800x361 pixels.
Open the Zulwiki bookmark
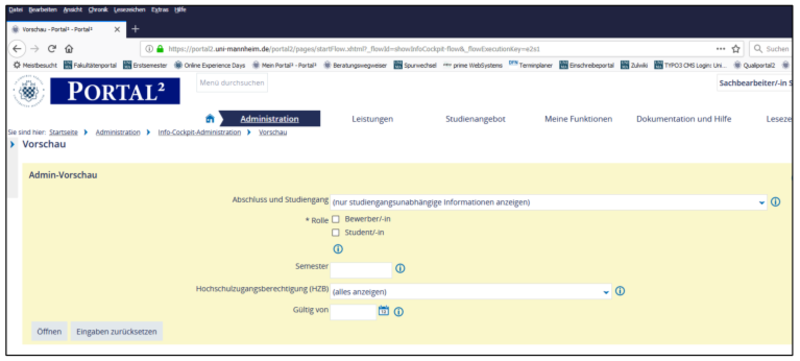(634, 65)
